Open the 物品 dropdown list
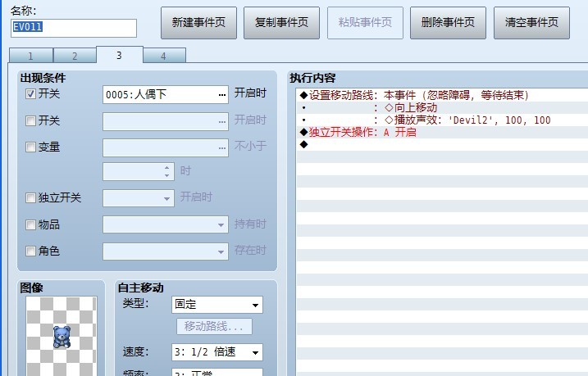 (x=221, y=225)
